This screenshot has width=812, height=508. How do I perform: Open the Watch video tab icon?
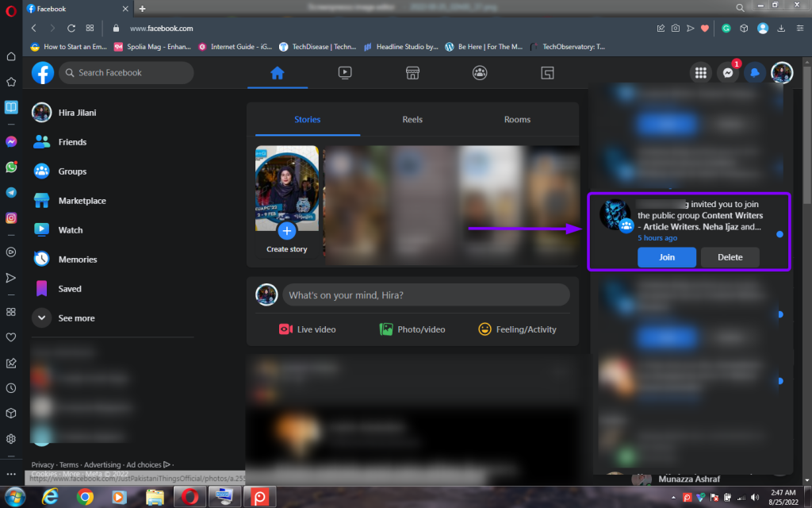coord(345,73)
